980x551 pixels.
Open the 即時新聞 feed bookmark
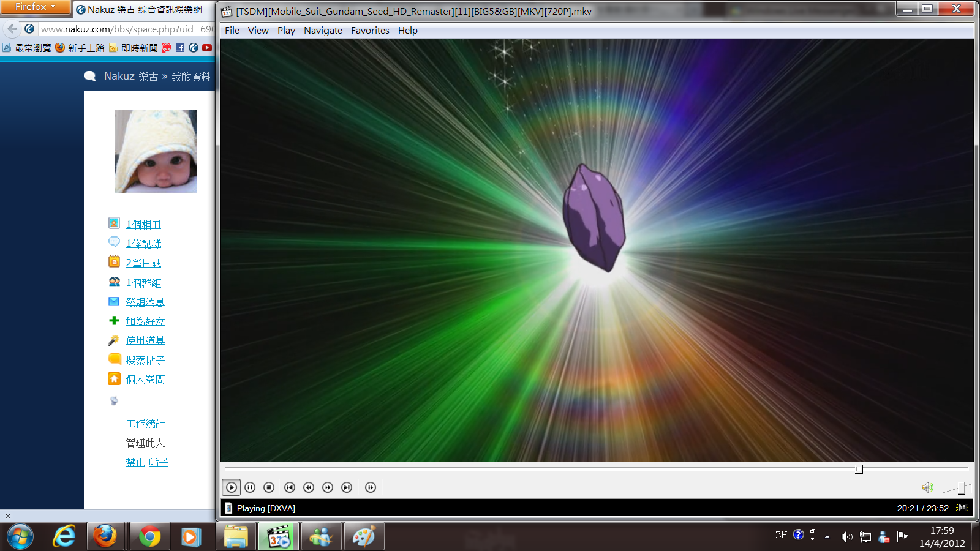pyautogui.click(x=133, y=48)
